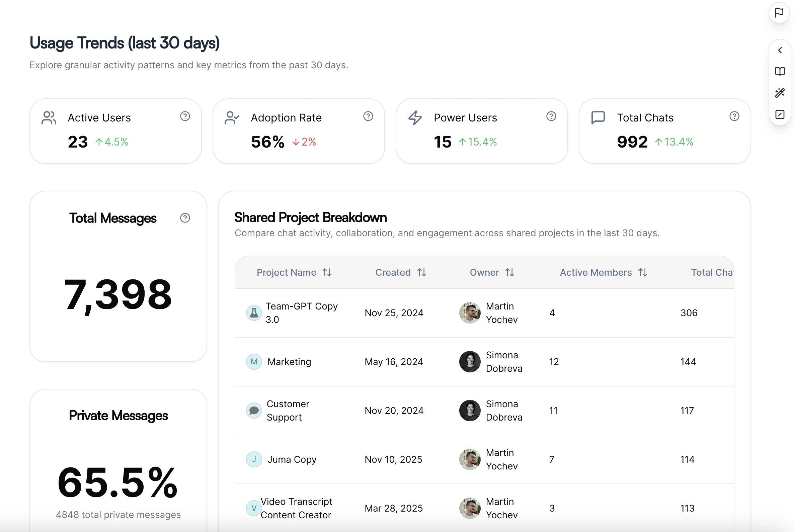
Task: Open help tooltip for Power Users
Action: (x=551, y=116)
